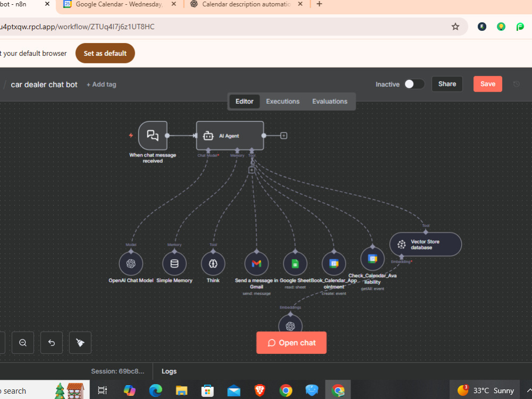532x399 pixels.
Task: Save the workflow
Action: click(x=488, y=84)
